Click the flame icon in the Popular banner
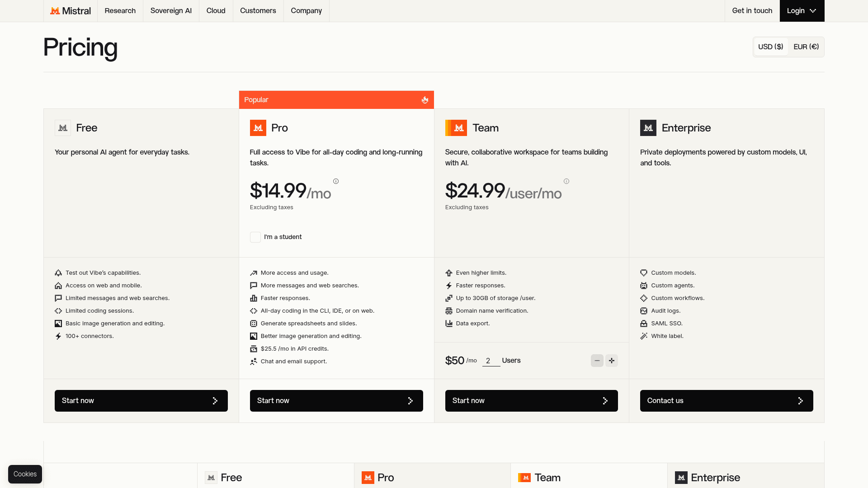 [425, 100]
